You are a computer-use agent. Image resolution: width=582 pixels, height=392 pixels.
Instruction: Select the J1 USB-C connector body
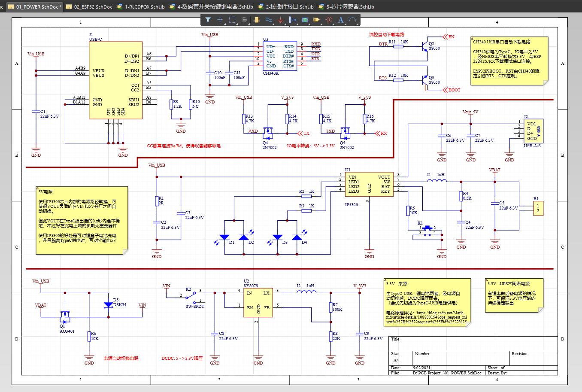point(115,80)
